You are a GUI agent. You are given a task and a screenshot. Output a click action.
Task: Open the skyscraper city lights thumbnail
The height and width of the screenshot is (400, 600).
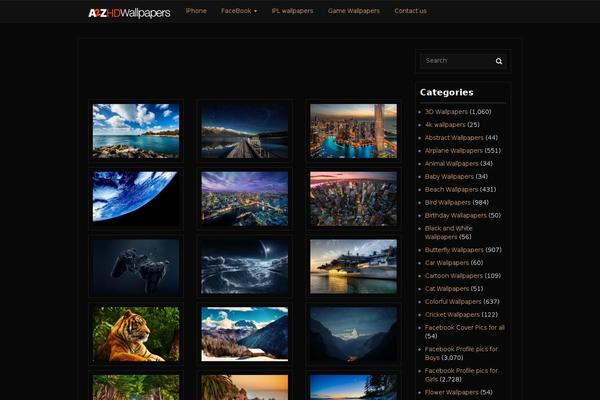tap(353, 131)
